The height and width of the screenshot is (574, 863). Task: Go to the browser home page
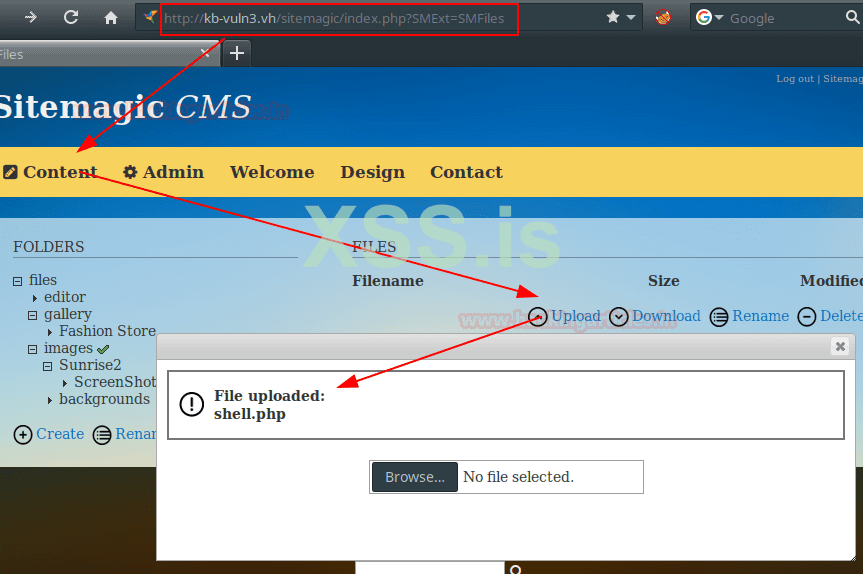[x=111, y=18]
